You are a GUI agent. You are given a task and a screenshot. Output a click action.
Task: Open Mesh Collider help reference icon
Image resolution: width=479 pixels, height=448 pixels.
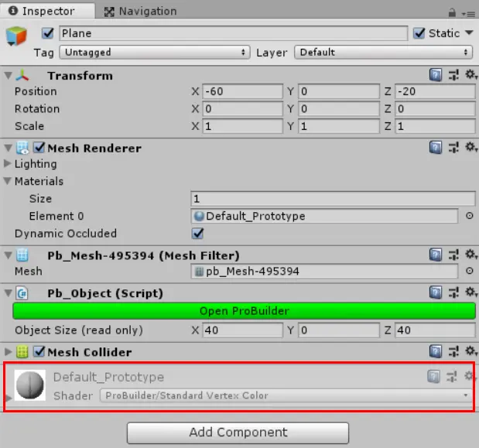pyautogui.click(x=436, y=352)
